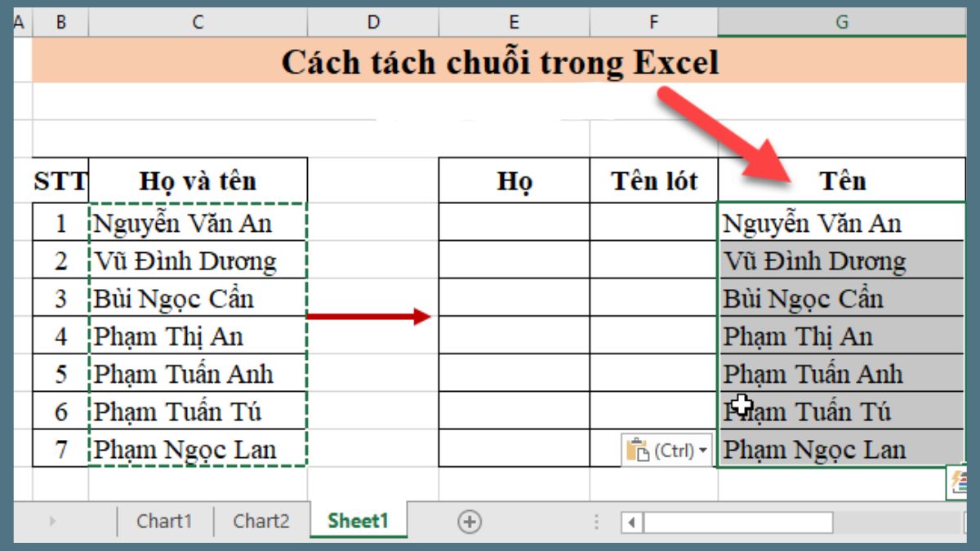Click empty Họ cell in Phạm Thị An row
980x551 pixels.
tap(514, 335)
